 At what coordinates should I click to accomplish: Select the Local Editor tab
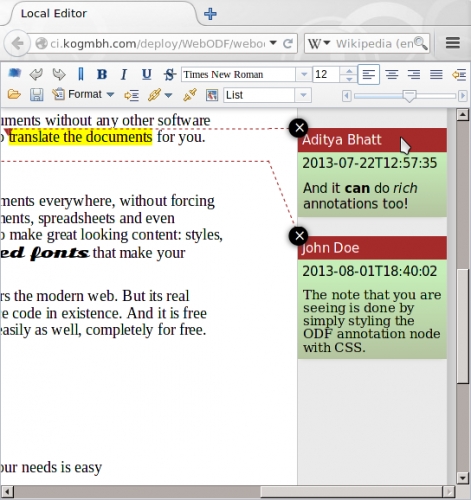[x=54, y=14]
